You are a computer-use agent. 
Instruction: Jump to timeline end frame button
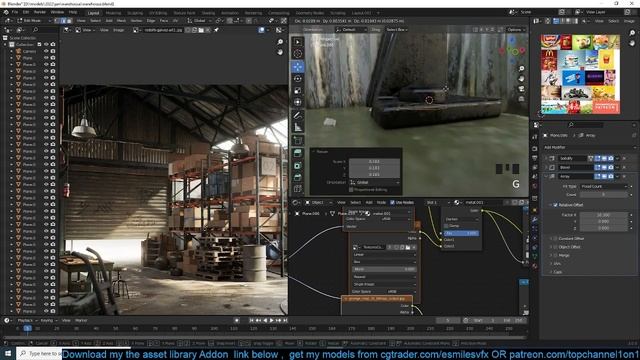(285, 320)
